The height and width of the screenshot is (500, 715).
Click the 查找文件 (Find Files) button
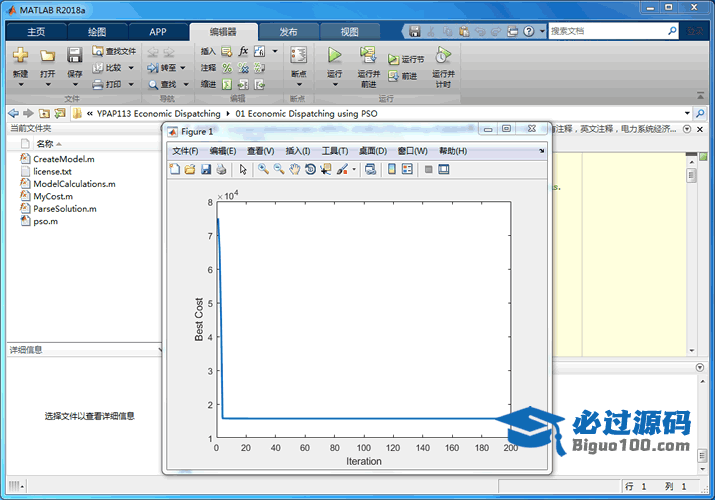coord(114,51)
